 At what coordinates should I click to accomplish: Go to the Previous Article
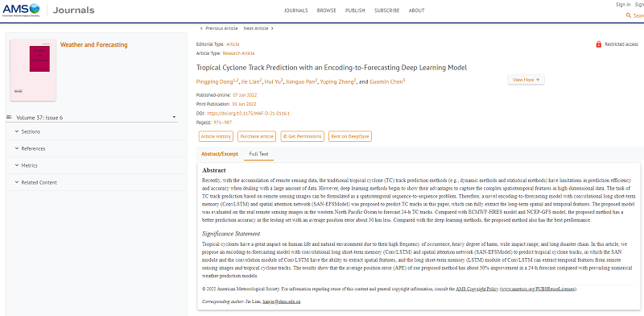pyautogui.click(x=218, y=28)
